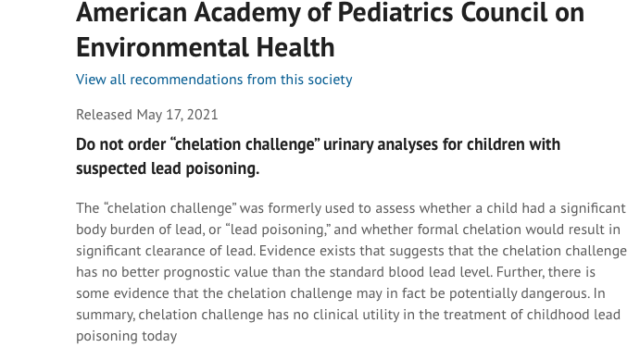Click the bold Do not order recommendation line

pyautogui.click(x=318, y=144)
